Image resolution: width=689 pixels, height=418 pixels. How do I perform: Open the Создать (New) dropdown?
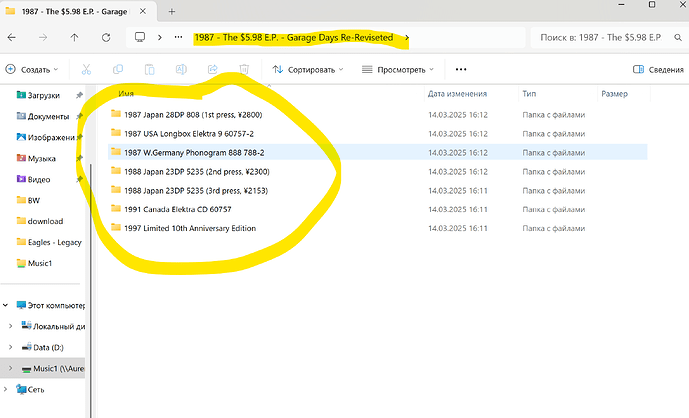(x=32, y=69)
